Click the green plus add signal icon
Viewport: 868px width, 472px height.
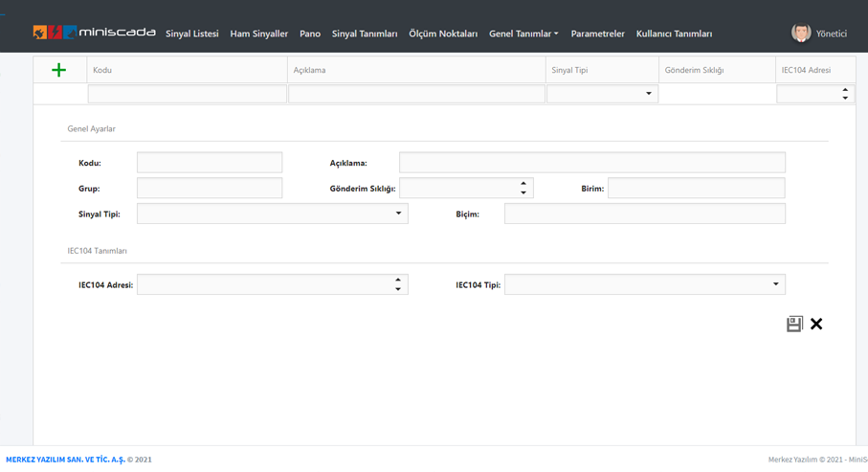point(59,70)
